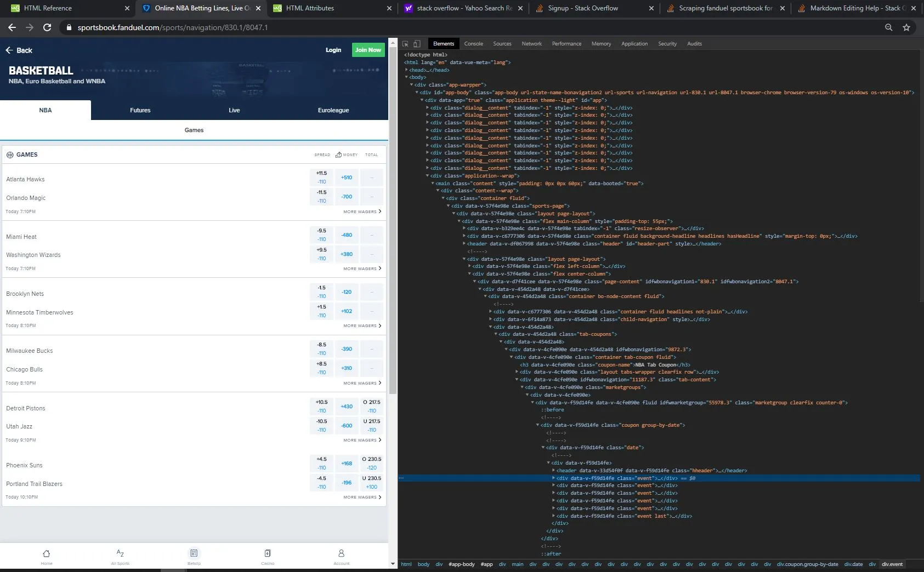Click the green Join Now button
The width and height of the screenshot is (924, 572).
coord(368,50)
